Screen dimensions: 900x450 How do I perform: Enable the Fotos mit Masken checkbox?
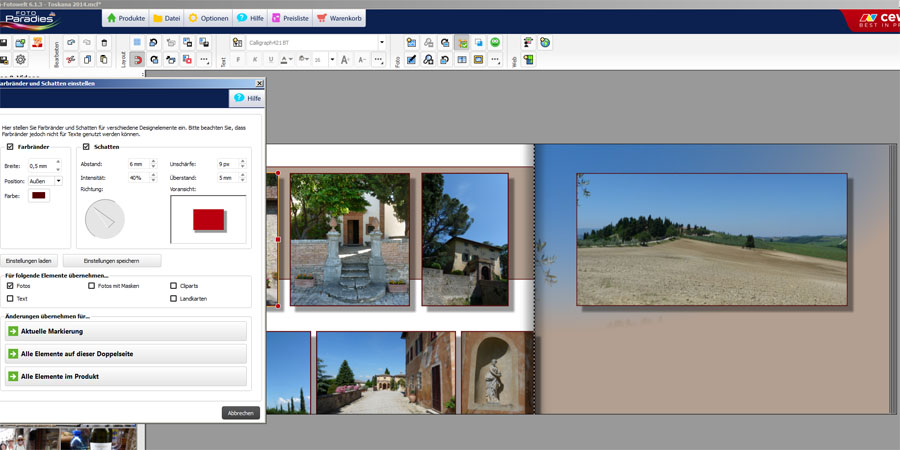tap(92, 286)
